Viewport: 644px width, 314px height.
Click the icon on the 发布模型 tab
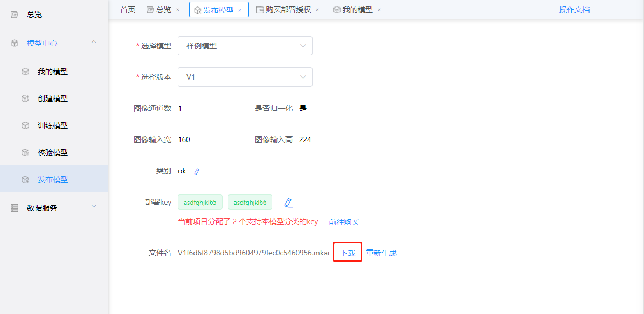(197, 10)
